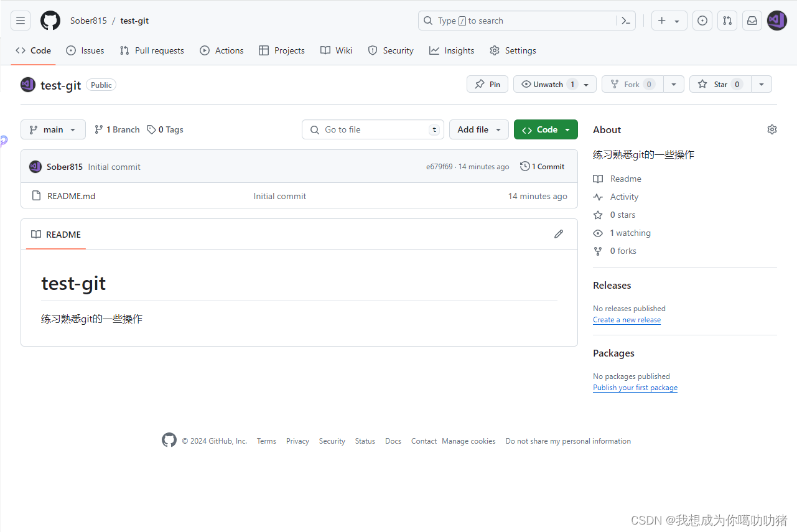Open the Code tab
Image resolution: width=797 pixels, height=532 pixels.
click(33, 50)
